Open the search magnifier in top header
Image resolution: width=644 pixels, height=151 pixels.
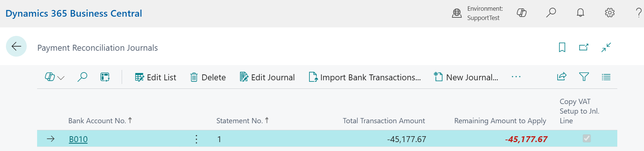tap(551, 13)
